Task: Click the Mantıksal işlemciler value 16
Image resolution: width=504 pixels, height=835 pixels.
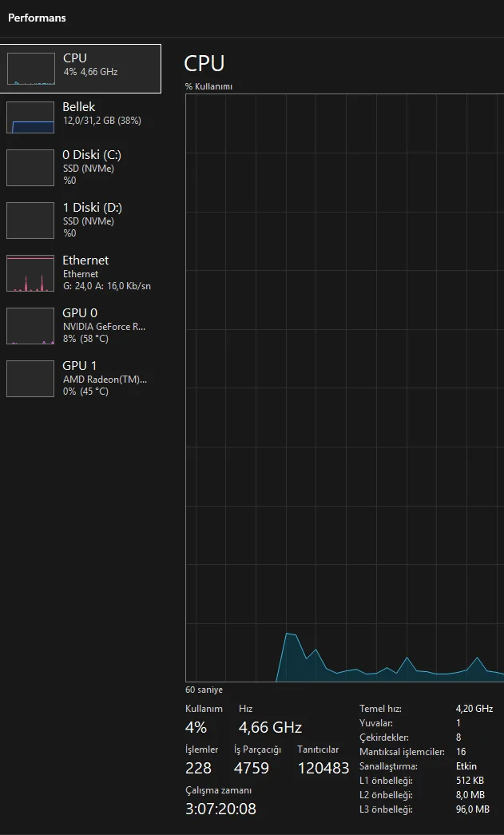Action: click(x=461, y=752)
